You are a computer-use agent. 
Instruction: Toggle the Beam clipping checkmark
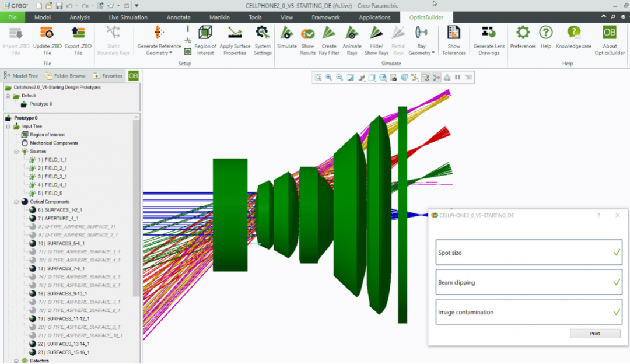pyautogui.click(x=617, y=282)
